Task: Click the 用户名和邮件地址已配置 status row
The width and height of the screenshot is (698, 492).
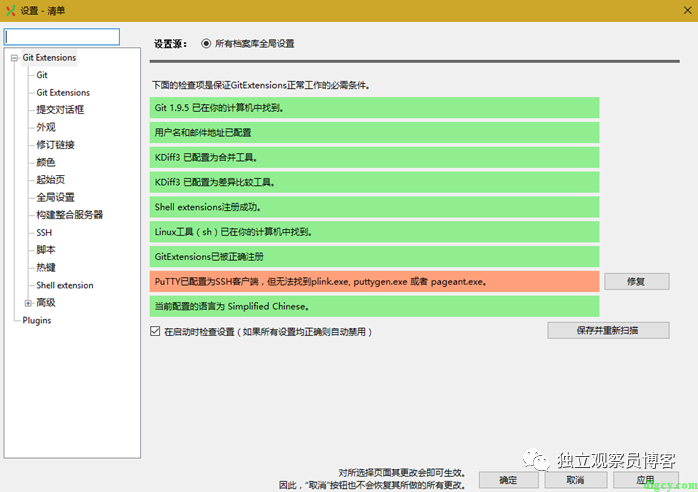Action: 374,133
